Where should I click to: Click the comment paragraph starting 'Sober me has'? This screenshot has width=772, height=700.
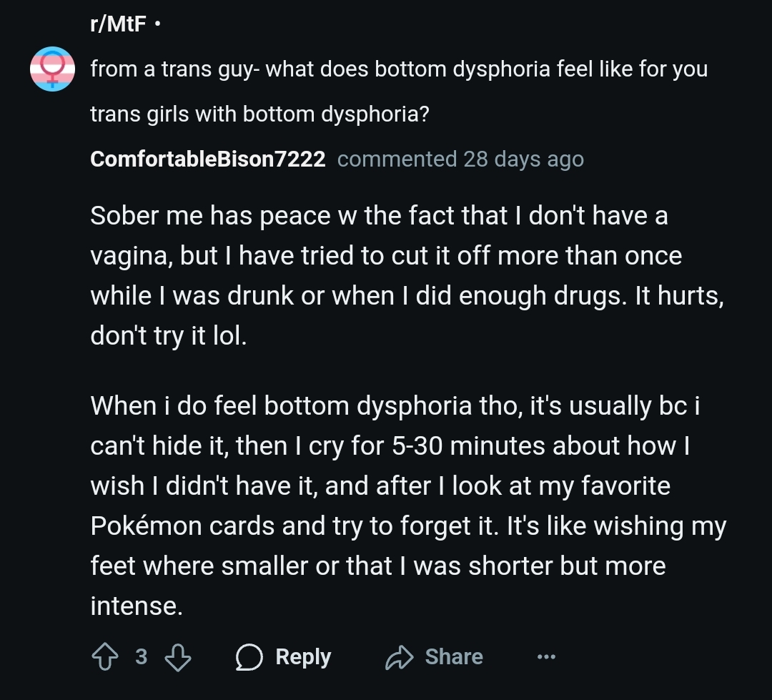[x=407, y=276]
